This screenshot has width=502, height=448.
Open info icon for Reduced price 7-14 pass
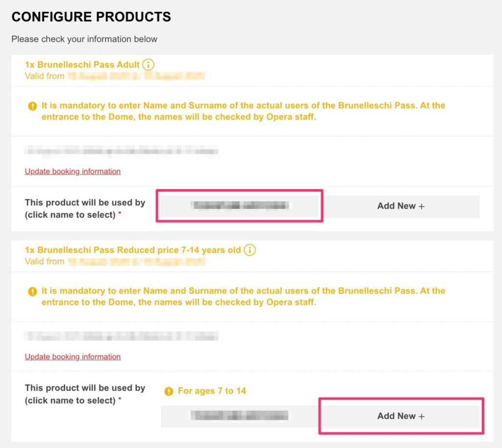pos(250,250)
